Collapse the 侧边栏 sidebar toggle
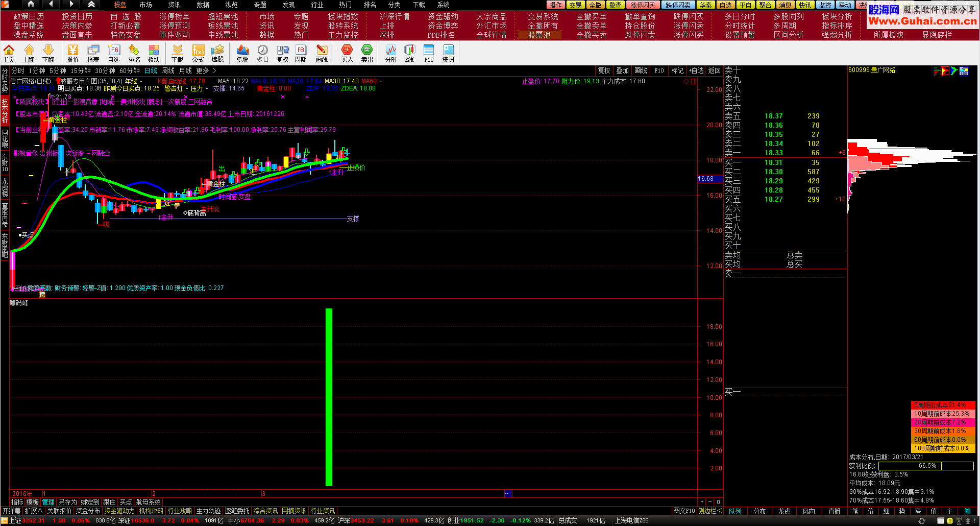 pos(710,511)
